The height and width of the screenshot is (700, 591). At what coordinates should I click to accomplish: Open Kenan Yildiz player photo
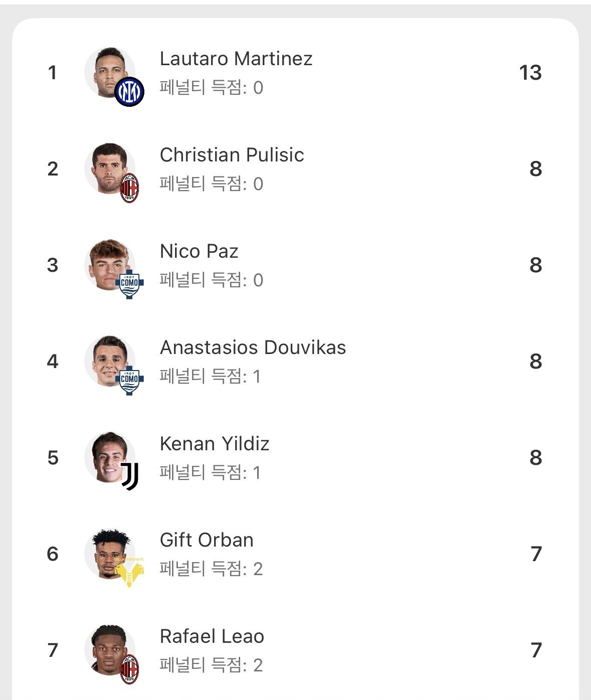tap(107, 455)
